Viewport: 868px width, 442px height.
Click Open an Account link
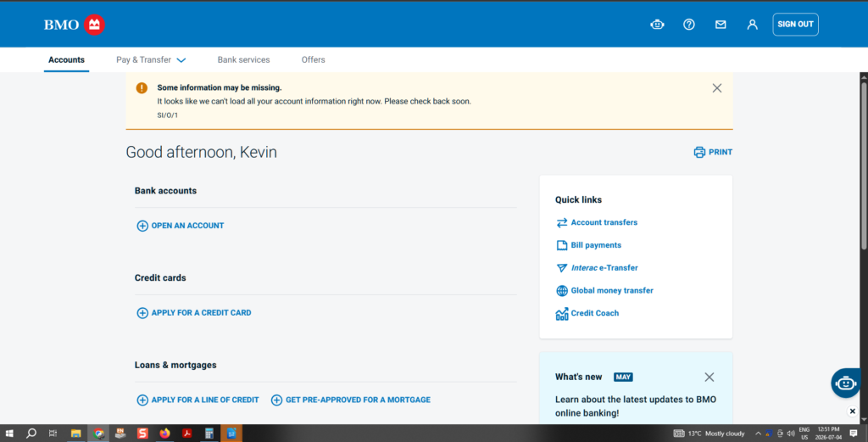(x=181, y=226)
